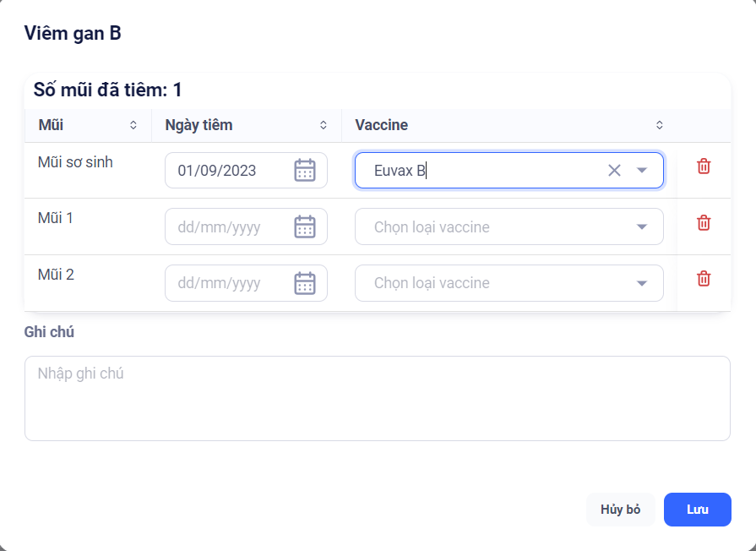Click the Lưu save button

coord(697,510)
